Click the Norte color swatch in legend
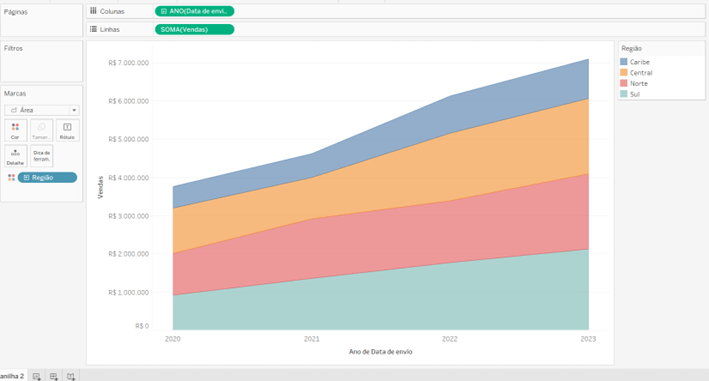Image resolution: width=709 pixels, height=381 pixels. pos(624,83)
